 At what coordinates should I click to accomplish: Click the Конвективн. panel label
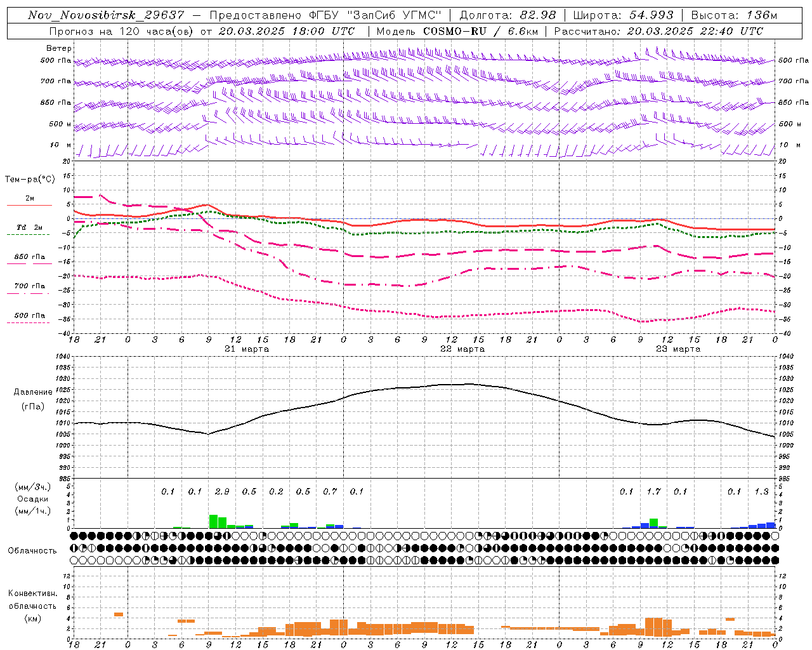click(32, 594)
